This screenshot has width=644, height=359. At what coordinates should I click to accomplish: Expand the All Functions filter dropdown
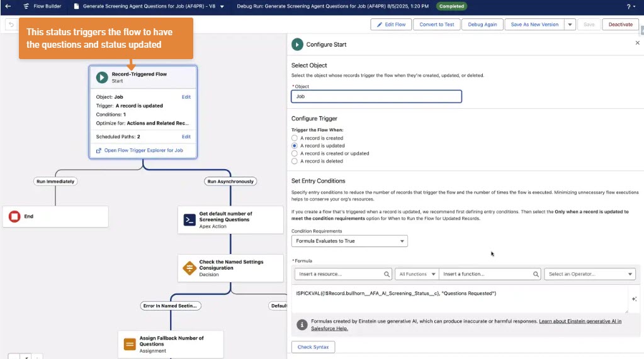click(x=417, y=274)
